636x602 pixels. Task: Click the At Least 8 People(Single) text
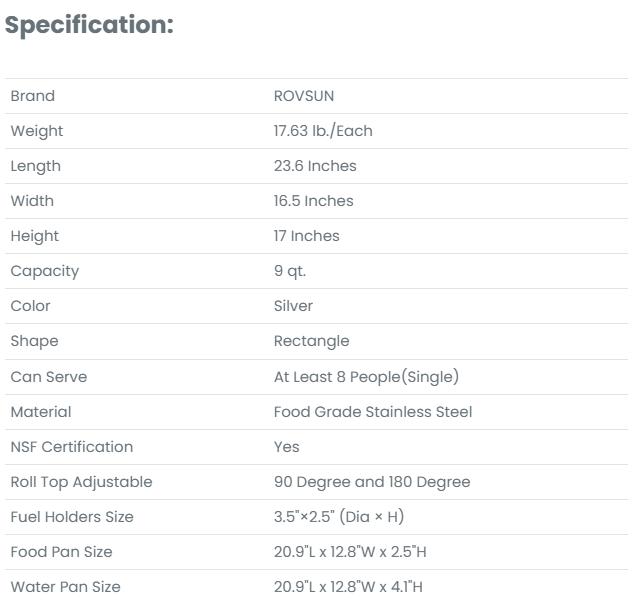pos(366,377)
